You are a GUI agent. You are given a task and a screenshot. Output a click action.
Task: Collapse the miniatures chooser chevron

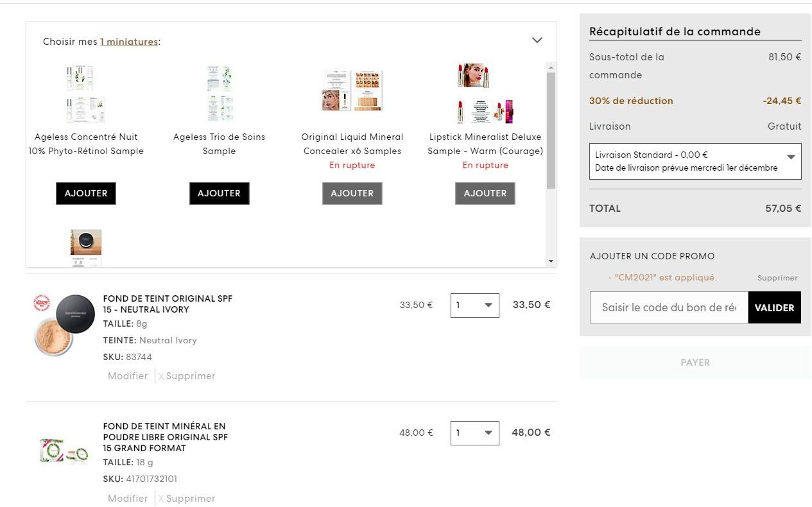pyautogui.click(x=537, y=40)
